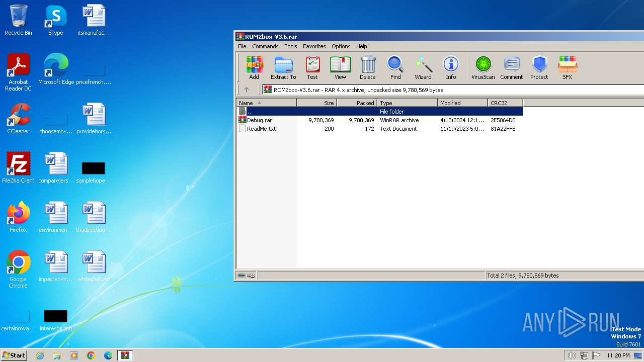Image resolution: width=644 pixels, height=362 pixels.
Task: Select the Google Chrome desktop shortcut
Action: pos(18,269)
